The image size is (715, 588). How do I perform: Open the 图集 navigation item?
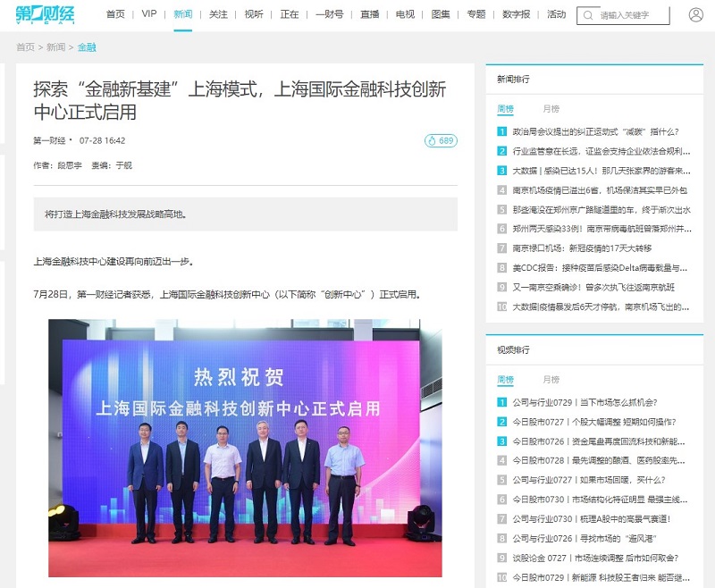[x=441, y=14]
